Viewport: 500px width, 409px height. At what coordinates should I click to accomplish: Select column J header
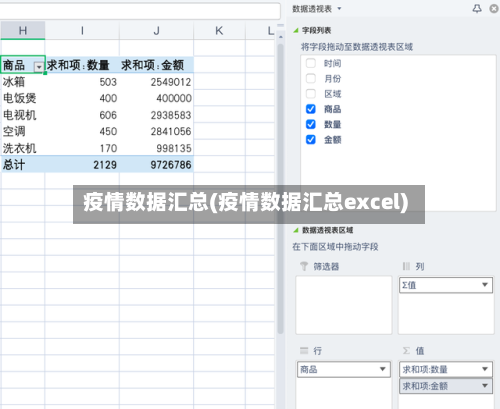coord(156,31)
